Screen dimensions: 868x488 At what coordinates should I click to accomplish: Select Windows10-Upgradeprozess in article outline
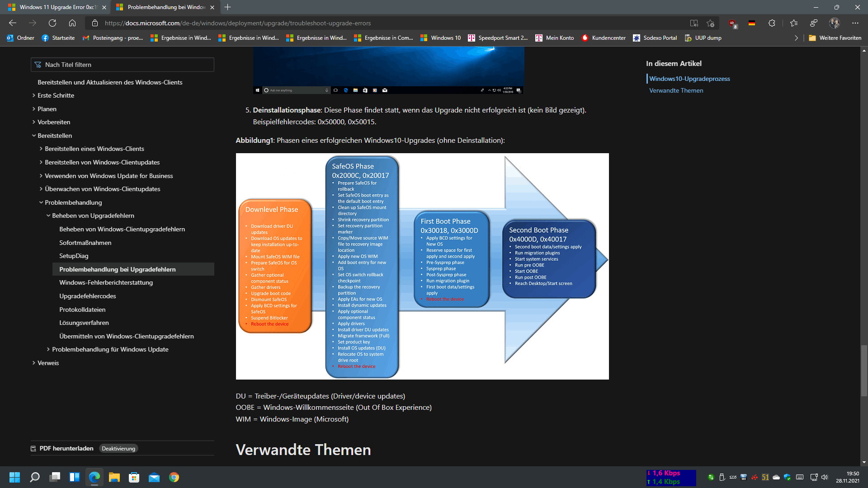(x=689, y=79)
